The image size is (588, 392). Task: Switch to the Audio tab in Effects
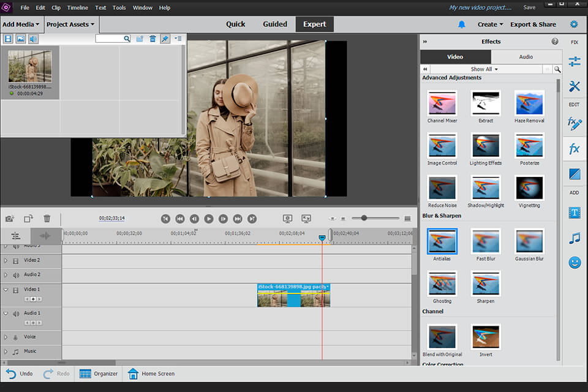point(526,56)
